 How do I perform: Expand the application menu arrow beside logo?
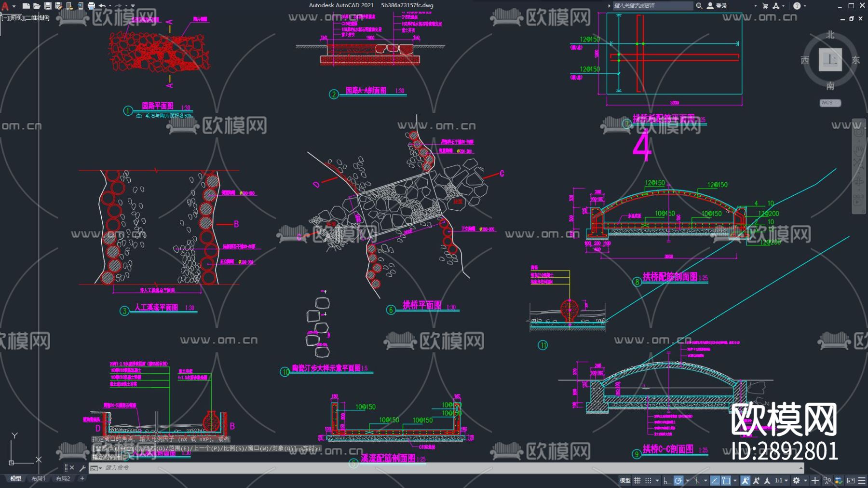14,6
